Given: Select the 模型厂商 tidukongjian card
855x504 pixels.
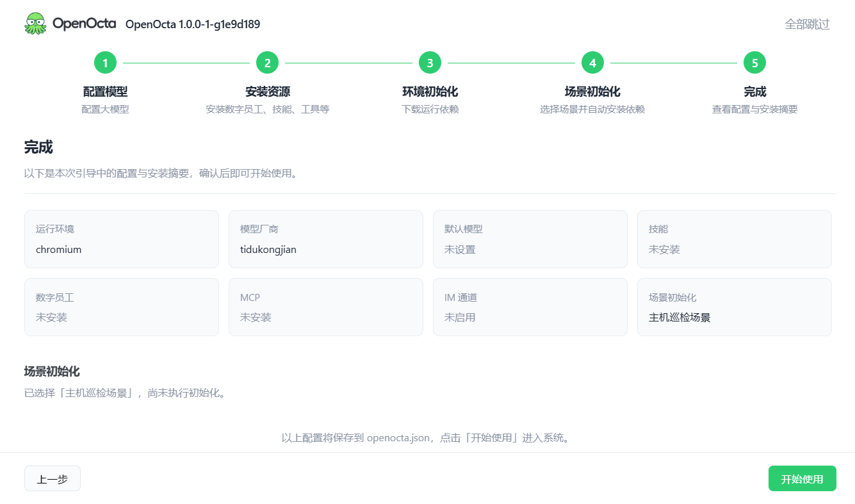Looking at the screenshot, I should click(326, 239).
